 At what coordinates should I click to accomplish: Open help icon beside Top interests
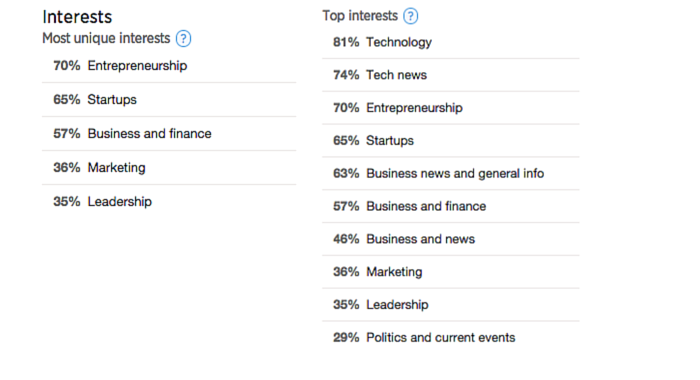click(x=410, y=16)
